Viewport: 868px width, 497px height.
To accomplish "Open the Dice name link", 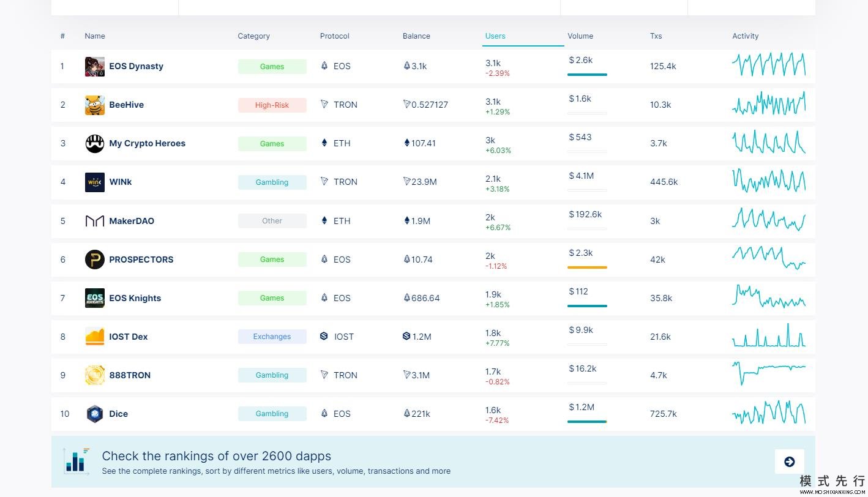I will tap(119, 414).
